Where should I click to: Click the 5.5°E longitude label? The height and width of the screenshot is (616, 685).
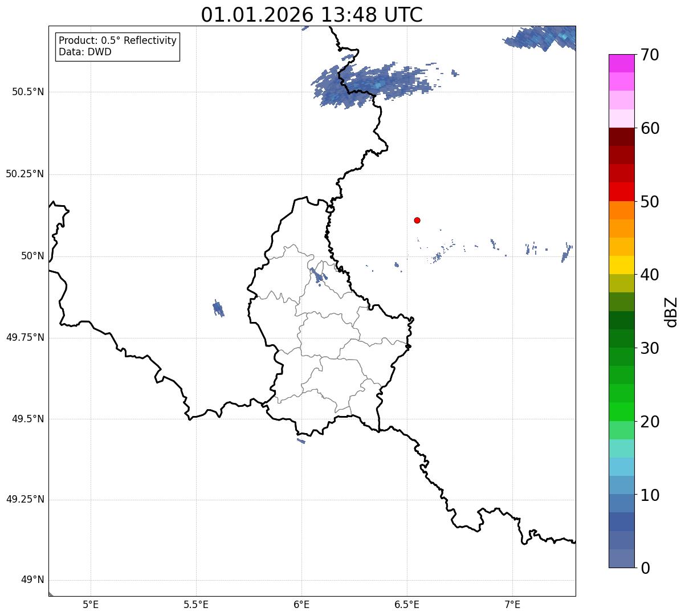pyautogui.click(x=196, y=605)
